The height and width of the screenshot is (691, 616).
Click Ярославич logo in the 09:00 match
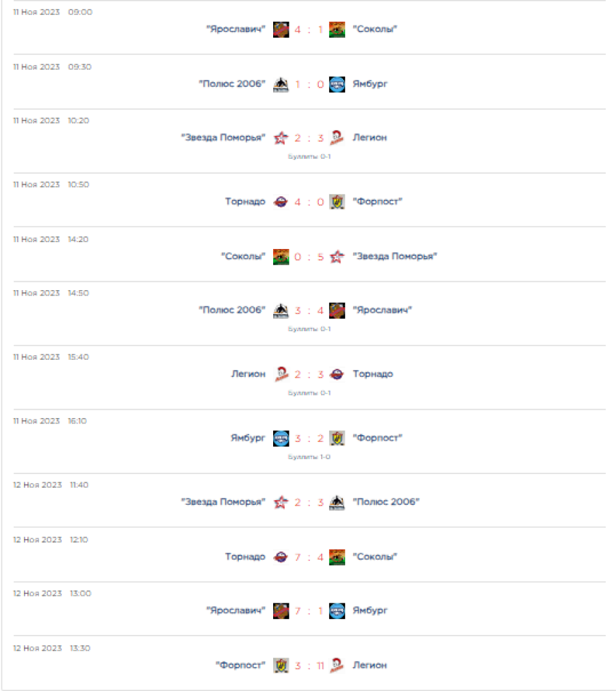point(281,29)
